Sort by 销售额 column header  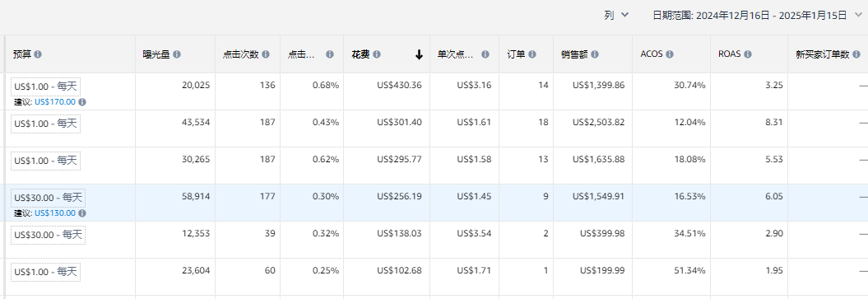click(574, 54)
